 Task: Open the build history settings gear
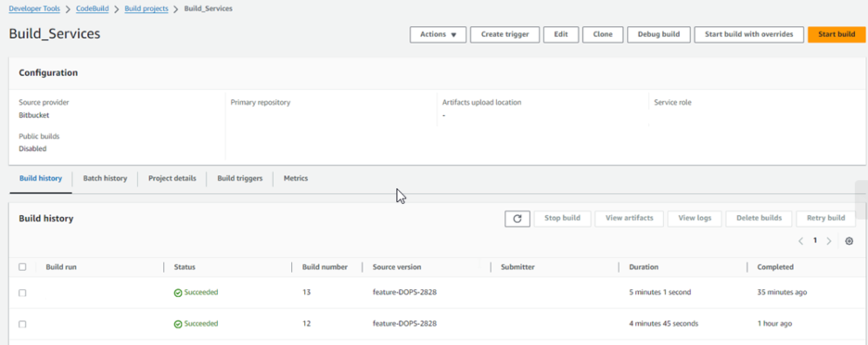click(849, 241)
